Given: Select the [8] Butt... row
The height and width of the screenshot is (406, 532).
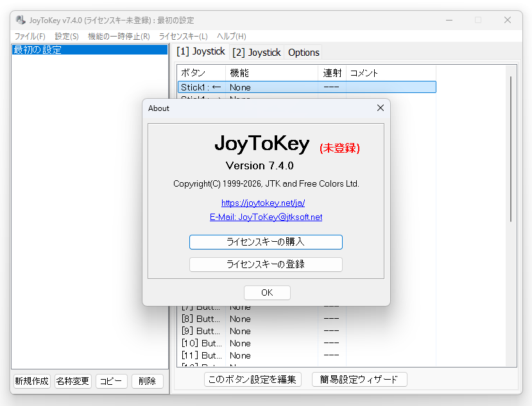Looking at the screenshot, I should (307, 319).
